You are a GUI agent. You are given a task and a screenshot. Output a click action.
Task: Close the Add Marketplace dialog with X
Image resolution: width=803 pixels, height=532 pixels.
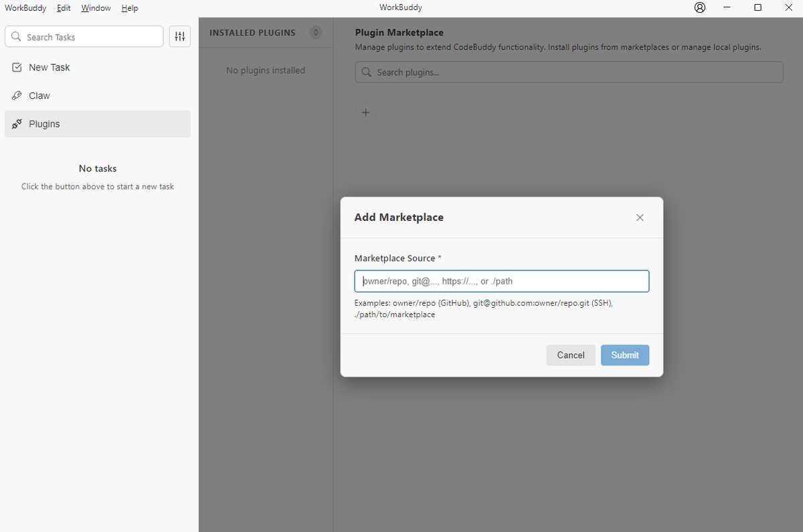(x=640, y=217)
